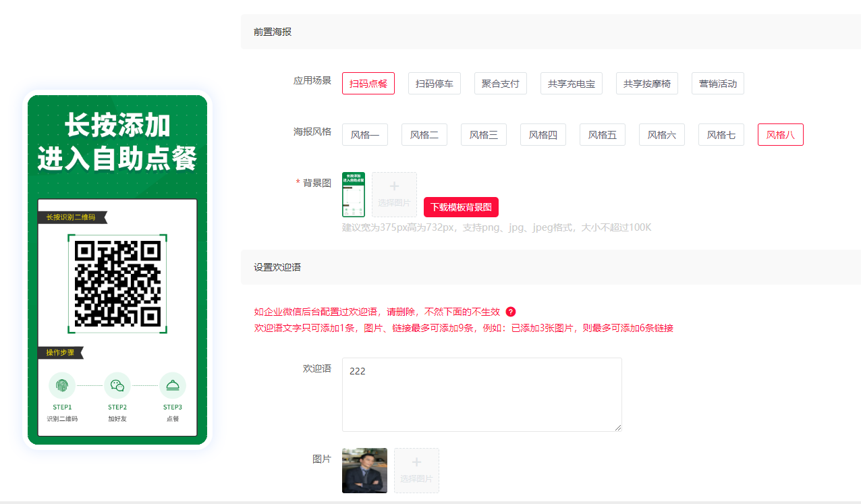Image resolution: width=861 pixels, height=504 pixels.
Task: Click the plus box to add welcome picture
Action: pyautogui.click(x=416, y=470)
